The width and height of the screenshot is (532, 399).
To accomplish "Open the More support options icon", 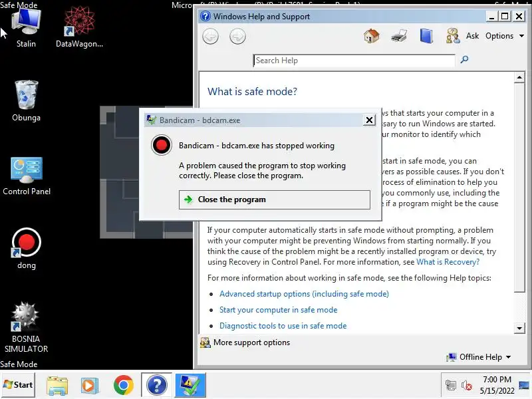I will coord(205,342).
